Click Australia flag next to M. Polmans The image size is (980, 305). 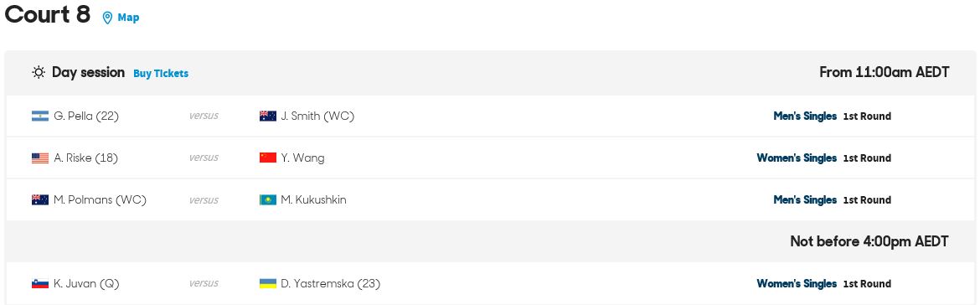(x=40, y=200)
